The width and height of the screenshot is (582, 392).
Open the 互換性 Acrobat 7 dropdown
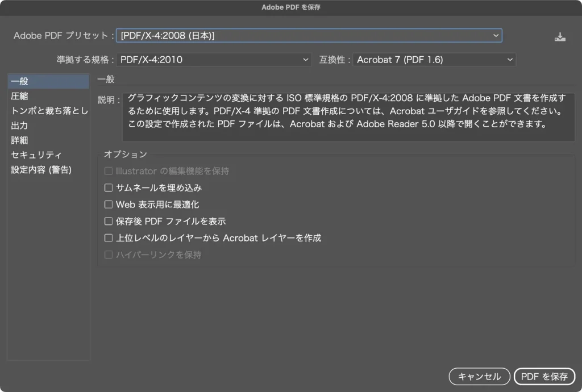point(434,60)
